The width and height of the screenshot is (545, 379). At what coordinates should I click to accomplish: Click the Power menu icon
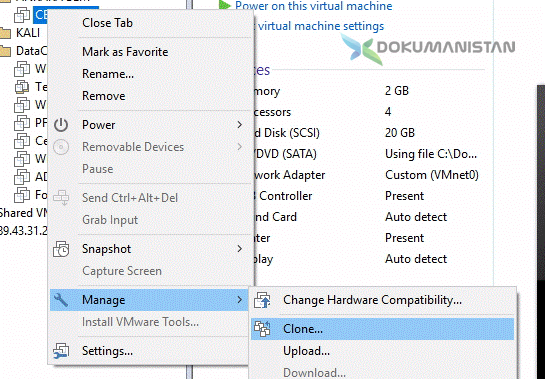61,125
